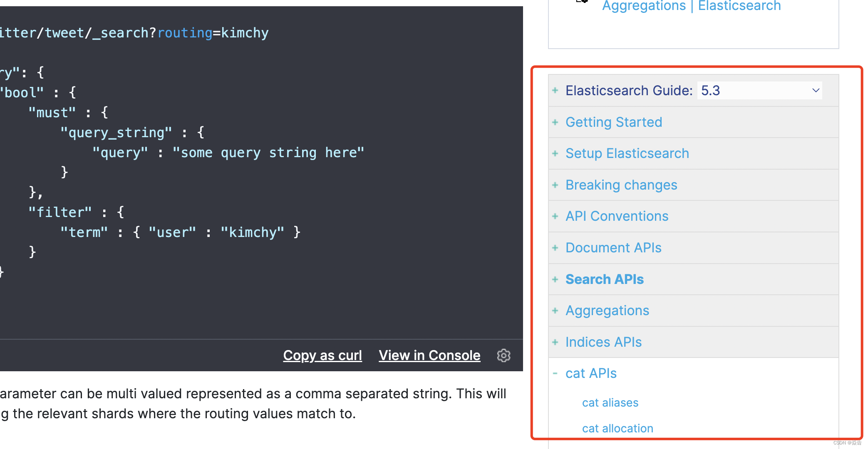Expand the Indices APIs section
The width and height of the screenshot is (868, 449).
(556, 342)
